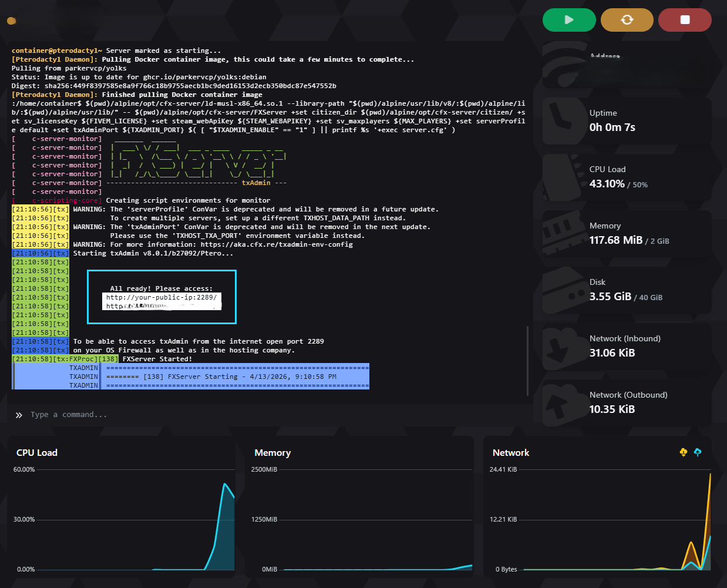
Task: Click the console vertical scrollbar
Action: coord(527,359)
